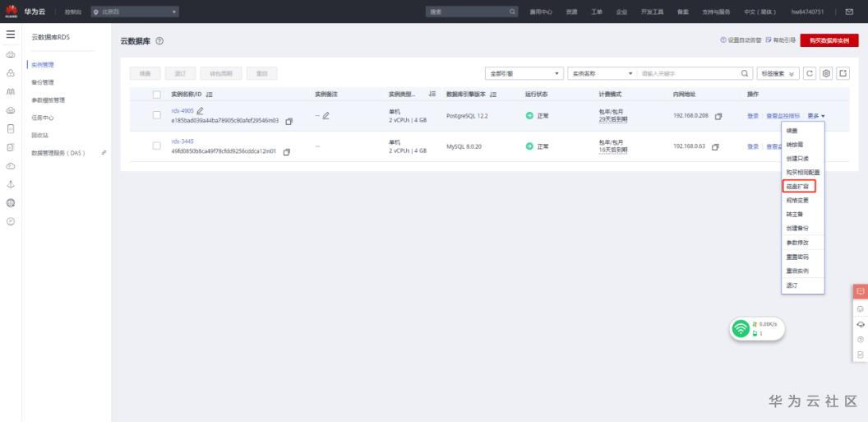Screen dimensions: 868x422
Task: Click the globe icon in left rail
Action: click(x=11, y=202)
